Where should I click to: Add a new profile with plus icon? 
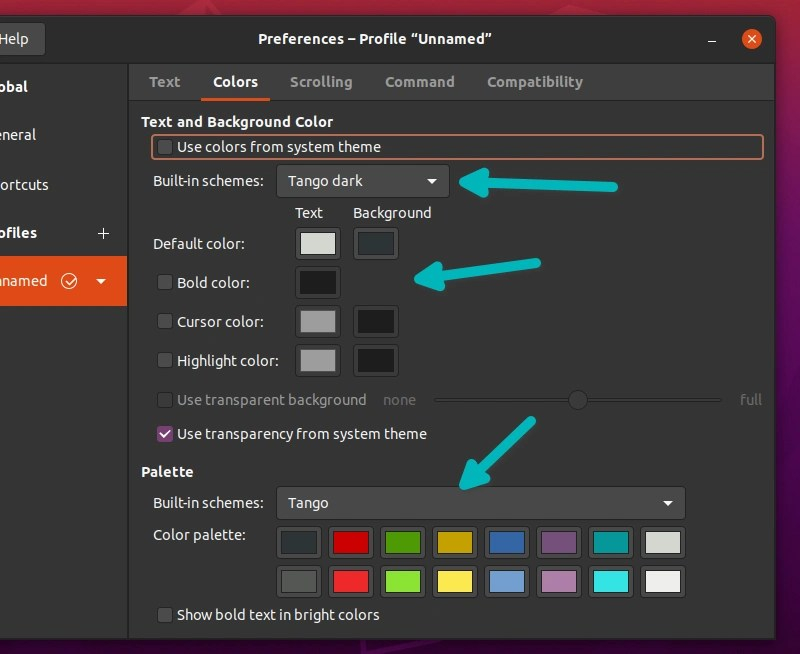click(103, 233)
